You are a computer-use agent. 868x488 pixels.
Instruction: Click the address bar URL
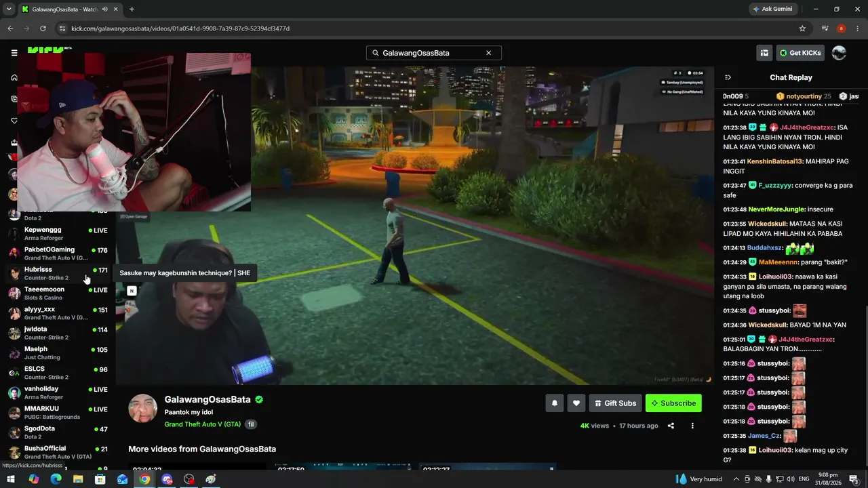point(180,28)
